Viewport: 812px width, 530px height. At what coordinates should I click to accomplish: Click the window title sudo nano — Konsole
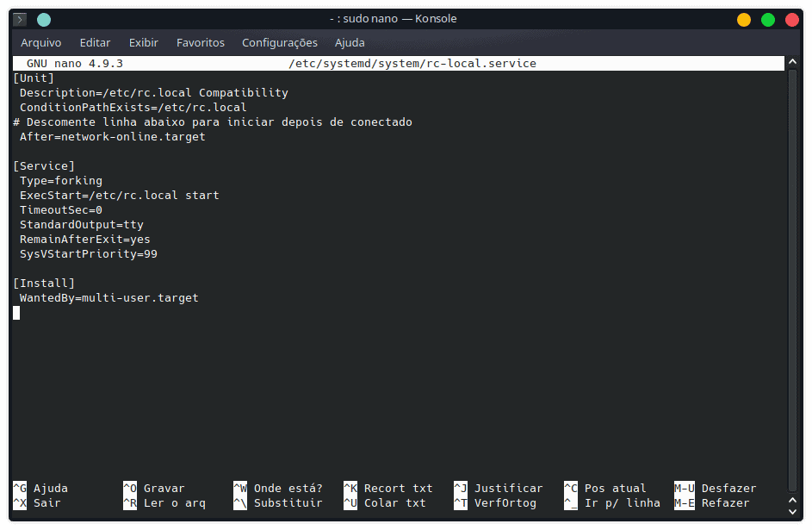pos(394,19)
